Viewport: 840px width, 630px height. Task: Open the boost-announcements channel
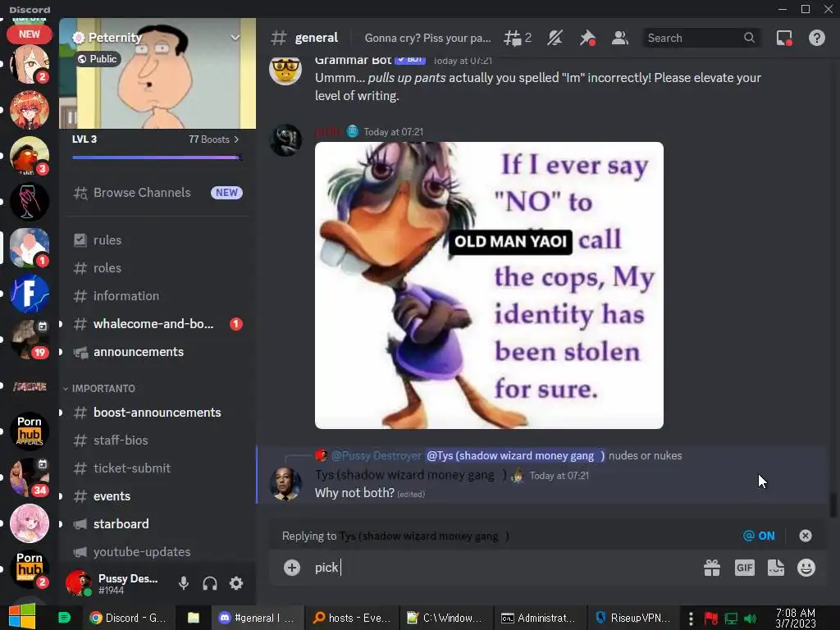[157, 413]
